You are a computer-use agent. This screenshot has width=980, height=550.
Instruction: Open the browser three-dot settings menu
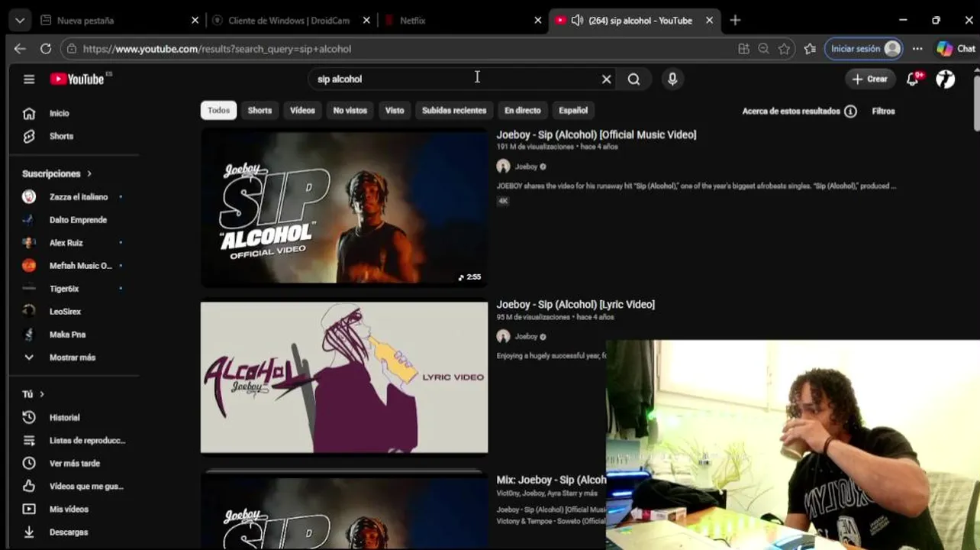point(917,48)
